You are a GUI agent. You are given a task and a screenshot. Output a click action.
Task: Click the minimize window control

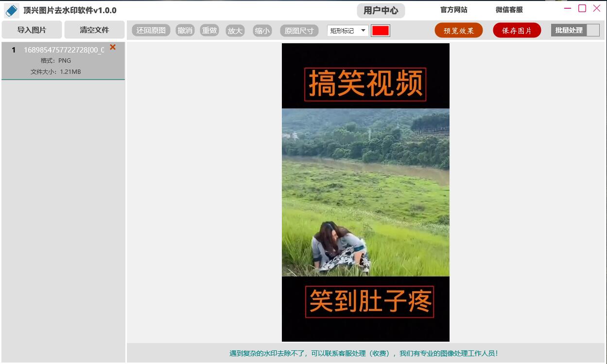click(x=567, y=8)
